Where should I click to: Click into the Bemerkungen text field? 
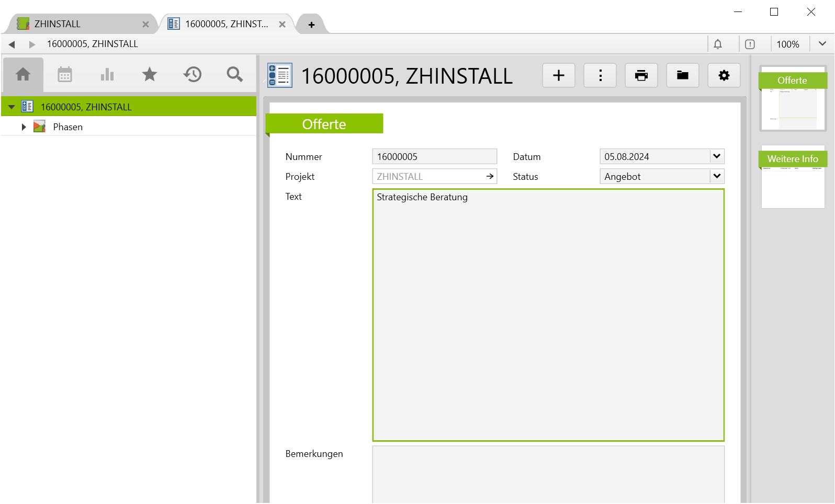pos(548,473)
